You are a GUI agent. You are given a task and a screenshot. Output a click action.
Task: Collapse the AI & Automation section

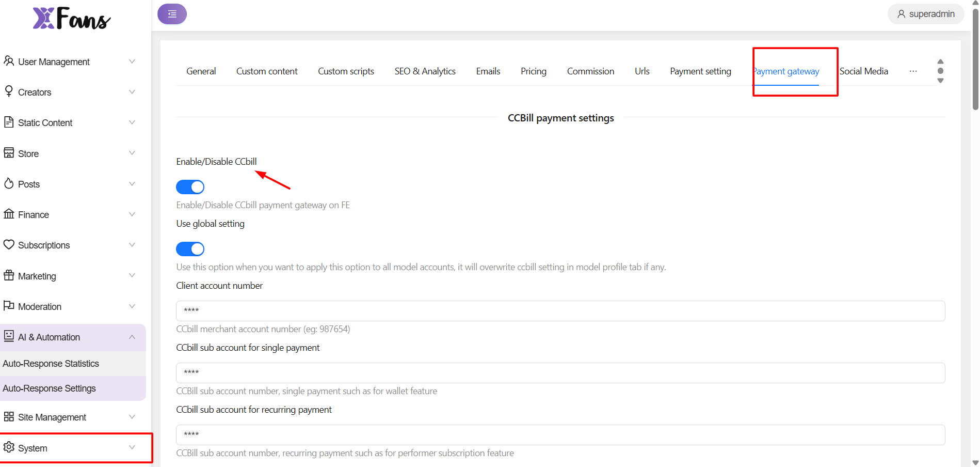click(132, 337)
